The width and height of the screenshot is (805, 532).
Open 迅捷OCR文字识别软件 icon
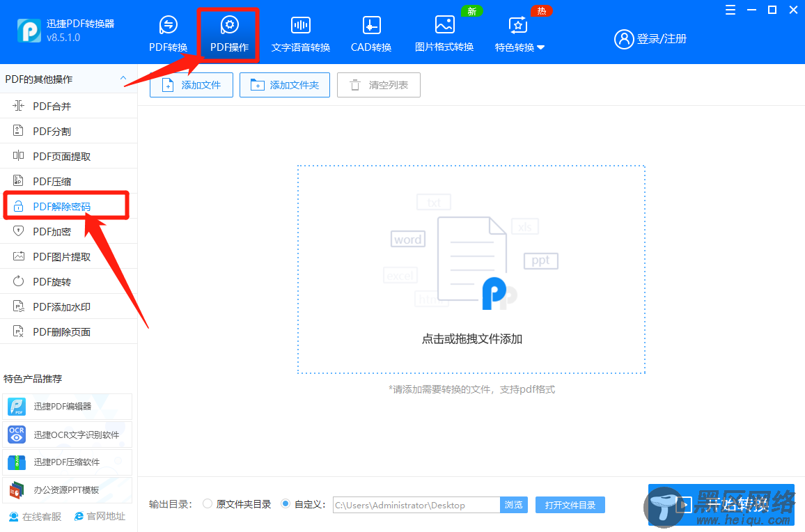click(17, 435)
